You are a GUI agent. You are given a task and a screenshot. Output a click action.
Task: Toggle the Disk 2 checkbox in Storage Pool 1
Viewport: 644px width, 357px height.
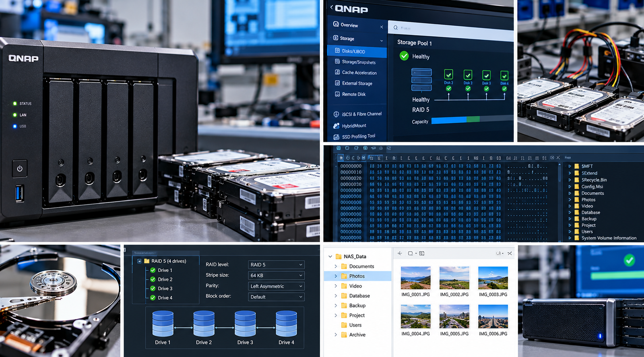pos(448,74)
